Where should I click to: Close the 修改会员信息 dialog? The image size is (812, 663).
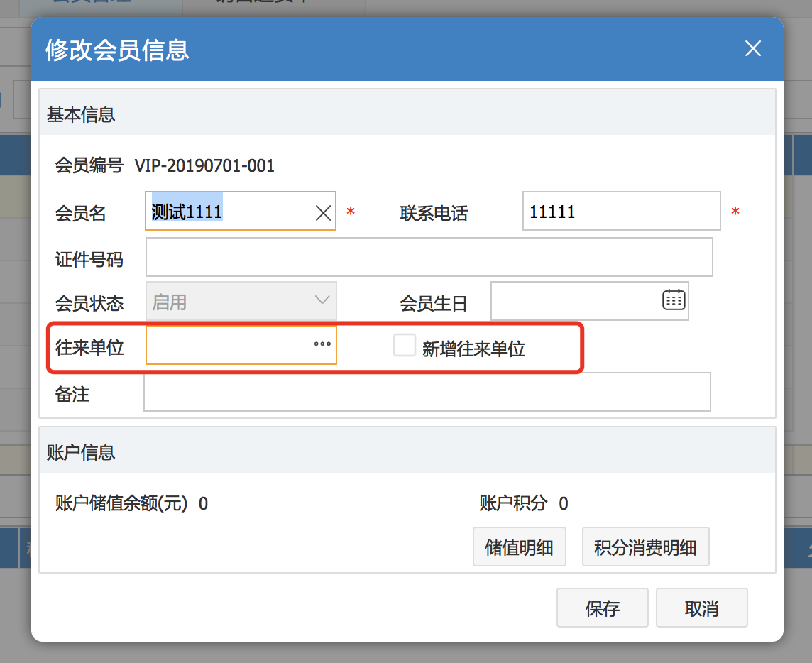[753, 48]
